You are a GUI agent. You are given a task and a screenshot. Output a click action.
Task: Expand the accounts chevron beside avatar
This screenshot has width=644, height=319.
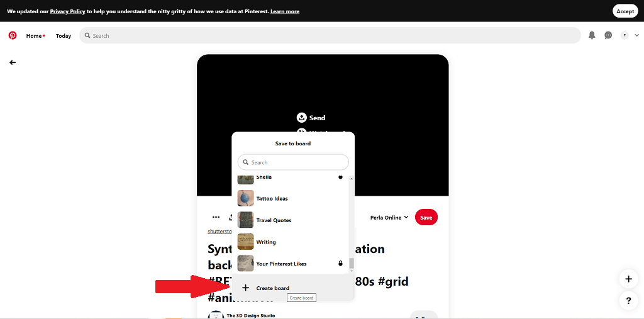(636, 36)
